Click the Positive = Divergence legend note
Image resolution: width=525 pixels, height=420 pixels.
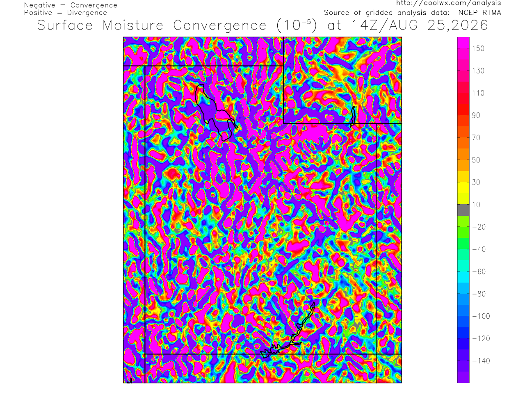point(66,13)
